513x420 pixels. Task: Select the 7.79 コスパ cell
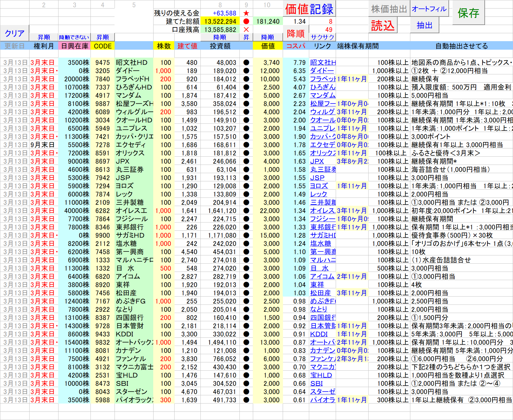click(x=296, y=62)
